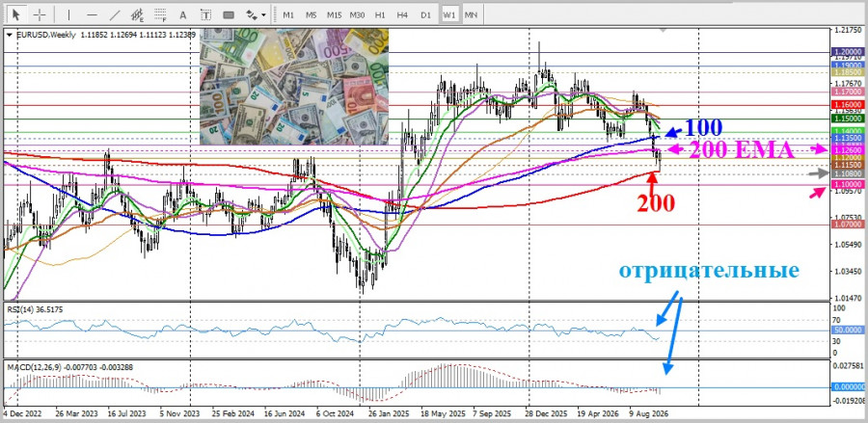868x423 pixels.
Task: Choose the trendline drawing tool
Action: [115, 14]
